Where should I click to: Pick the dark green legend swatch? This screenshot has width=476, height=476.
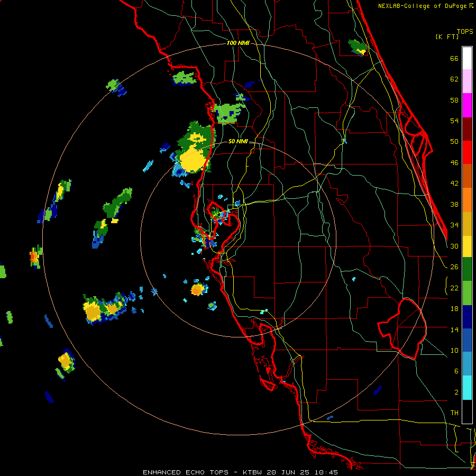tap(467, 269)
